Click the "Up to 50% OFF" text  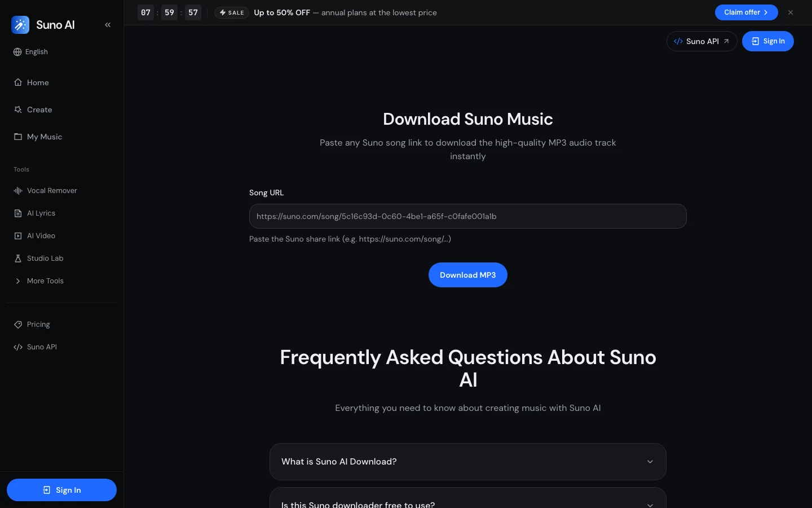(x=282, y=12)
